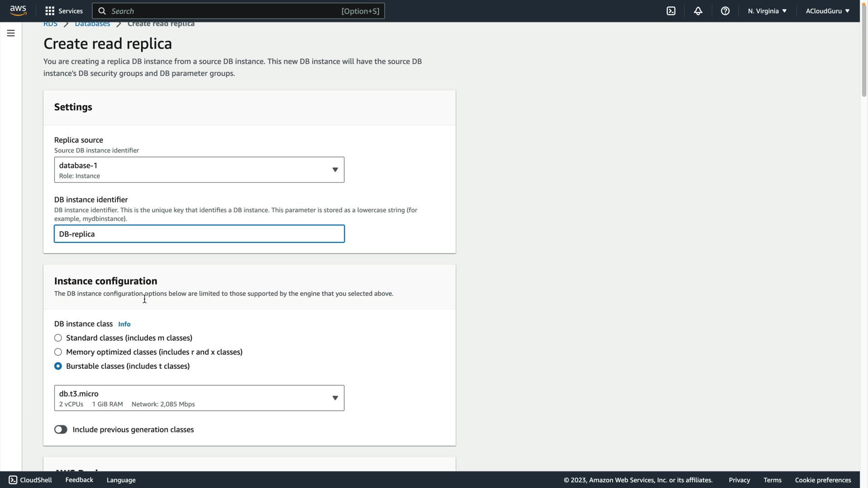Enable Include previous generation classes toggle
Screen dimensions: 868x488
[61, 430]
